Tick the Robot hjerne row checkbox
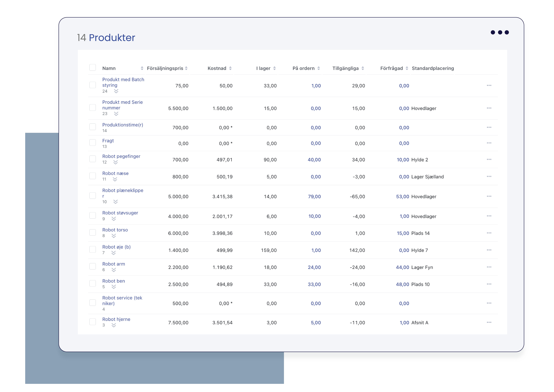 (93, 322)
